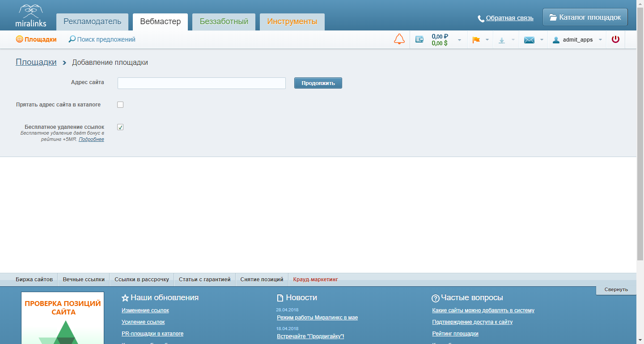
Task: Uncheck the free link removal checkbox
Action: (x=120, y=127)
